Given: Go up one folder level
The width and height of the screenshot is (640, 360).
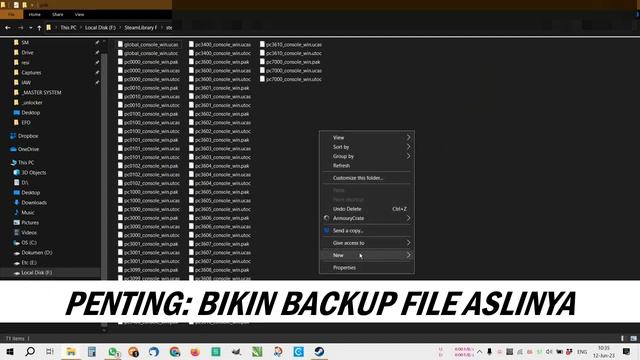Looking at the screenshot, I should point(39,28).
